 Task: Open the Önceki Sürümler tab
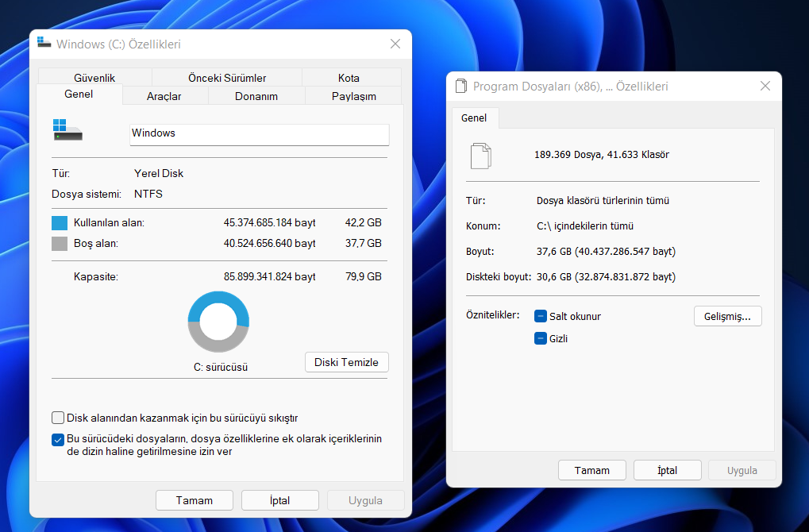click(227, 77)
